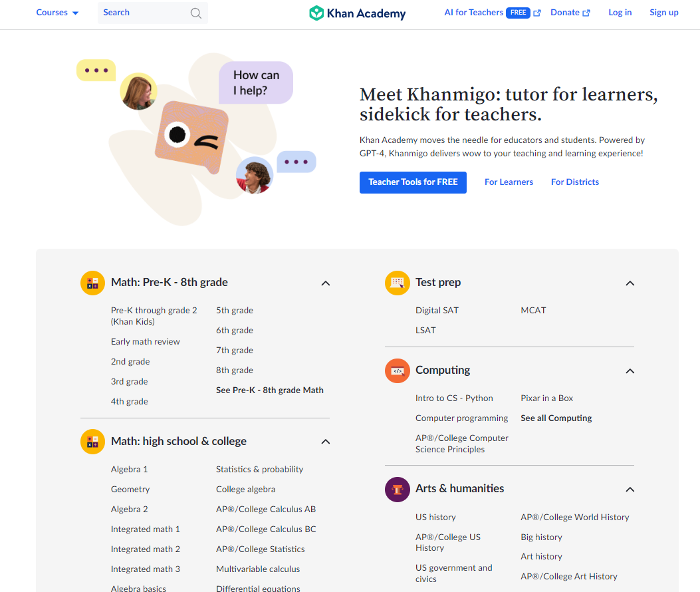Viewport: 700px width, 592px height.
Task: Open AP®/College Calculus AB
Action: click(x=266, y=510)
